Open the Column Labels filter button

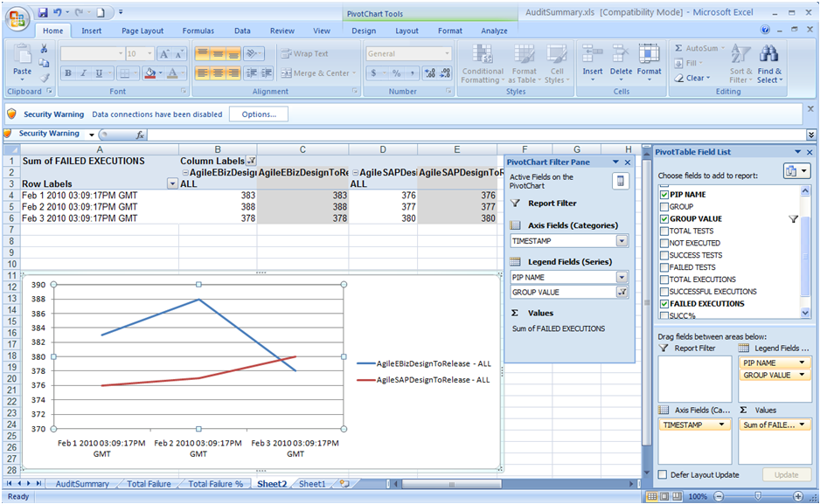pos(251,161)
